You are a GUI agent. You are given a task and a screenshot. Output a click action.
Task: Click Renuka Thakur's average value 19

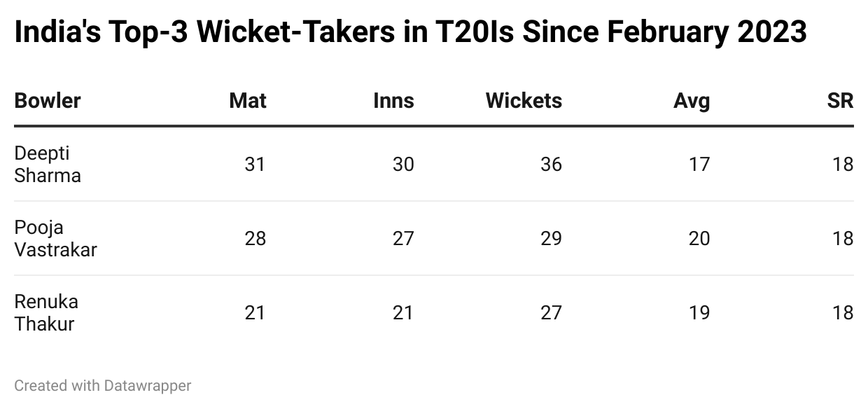tap(699, 312)
